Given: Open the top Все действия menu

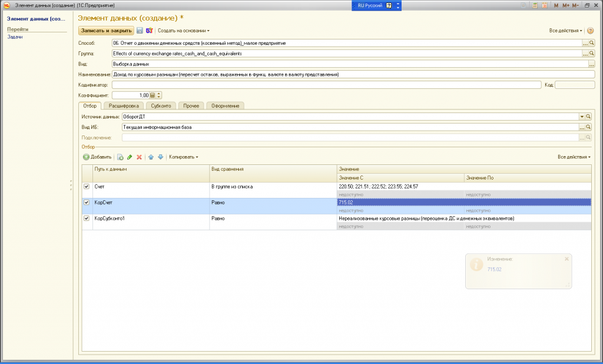Looking at the screenshot, I should click(x=565, y=31).
